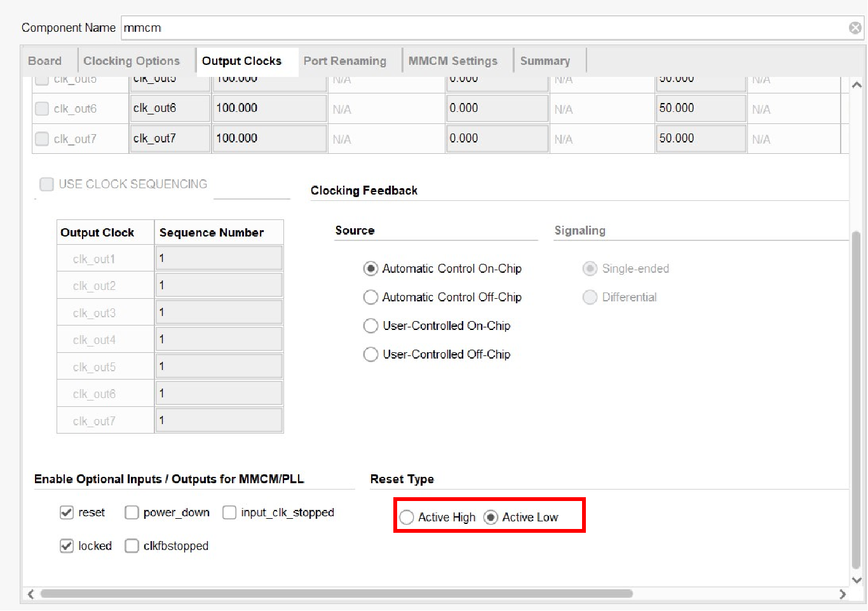868x611 pixels.
Task: Click the clk_out6 port name field
Action: tap(170, 108)
